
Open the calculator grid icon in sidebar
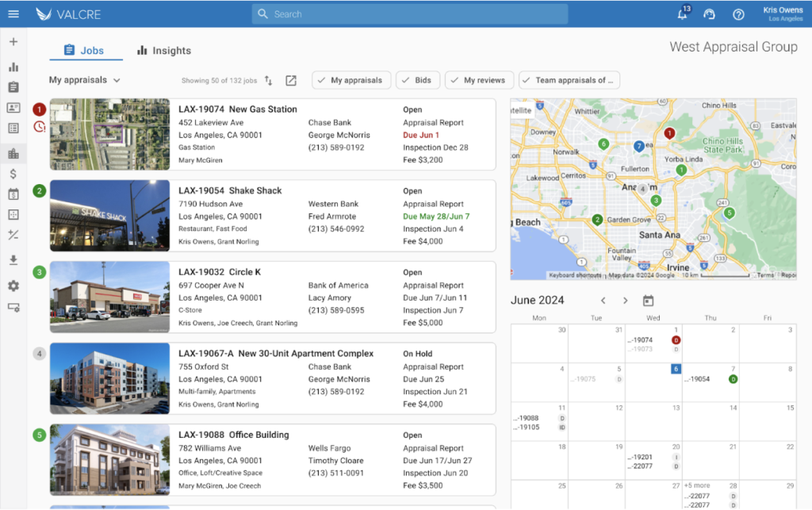[x=13, y=214]
